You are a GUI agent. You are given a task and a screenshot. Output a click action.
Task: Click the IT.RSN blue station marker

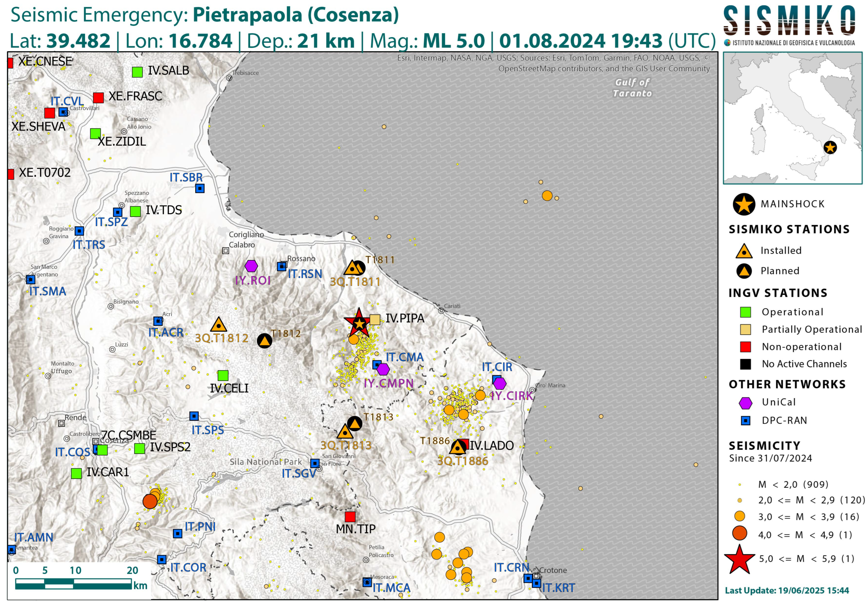tap(281, 267)
